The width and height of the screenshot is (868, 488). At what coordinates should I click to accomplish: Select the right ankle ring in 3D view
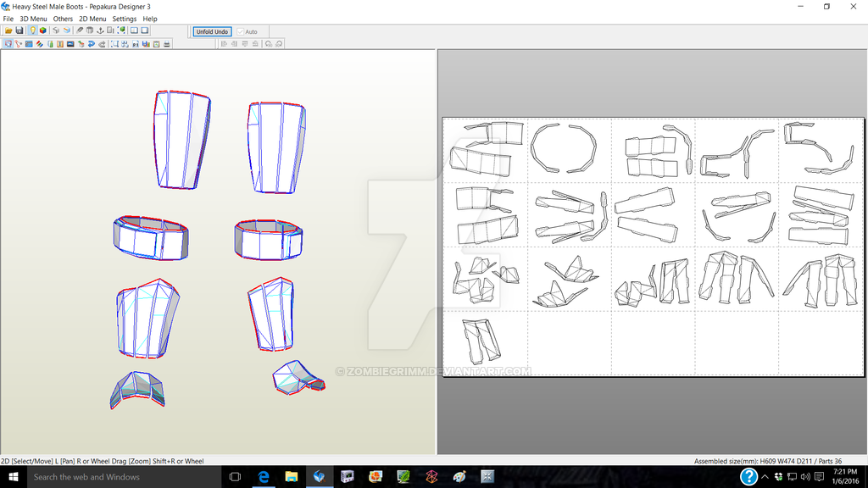tap(269, 240)
